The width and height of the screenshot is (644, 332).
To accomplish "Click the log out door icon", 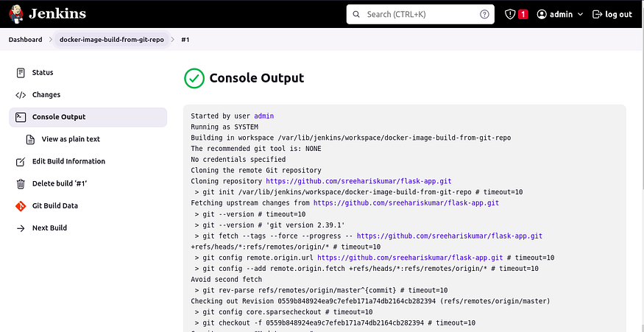I will click(x=597, y=15).
